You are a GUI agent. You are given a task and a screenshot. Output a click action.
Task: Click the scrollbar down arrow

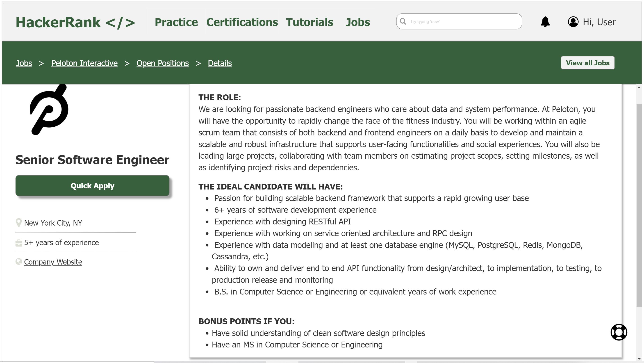tap(639, 359)
